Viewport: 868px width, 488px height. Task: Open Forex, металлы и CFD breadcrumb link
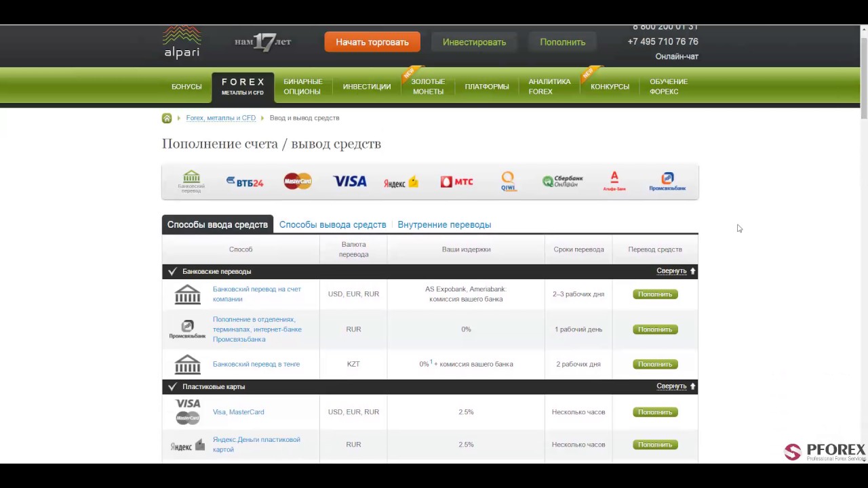221,118
